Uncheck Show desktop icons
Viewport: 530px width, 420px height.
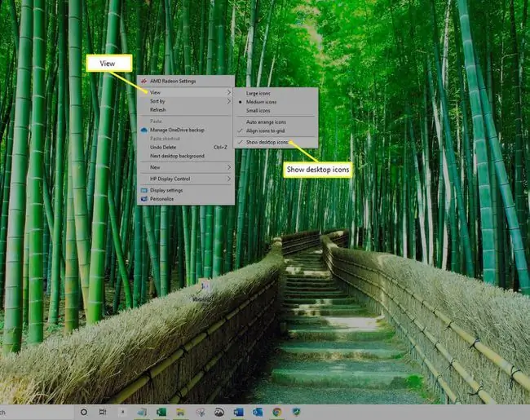(x=276, y=143)
